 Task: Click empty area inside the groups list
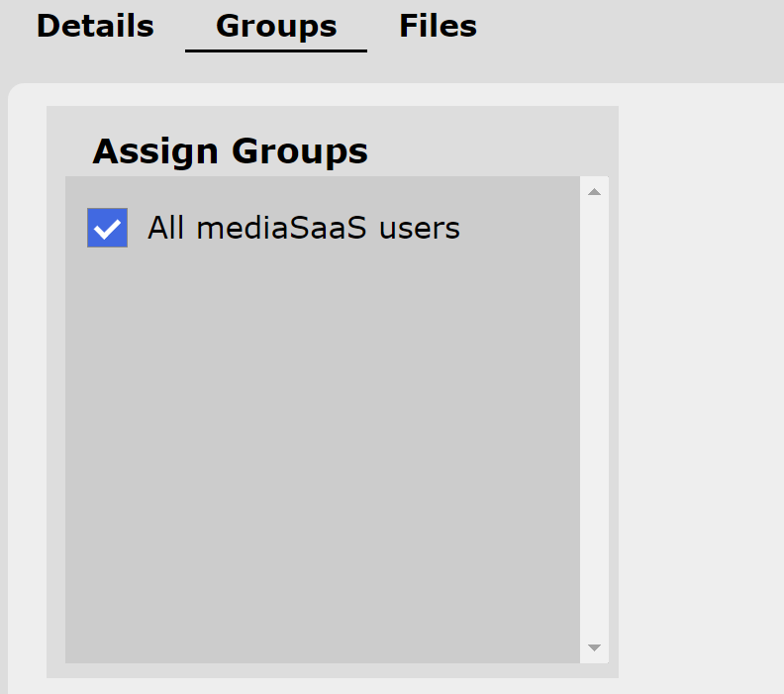click(322, 446)
